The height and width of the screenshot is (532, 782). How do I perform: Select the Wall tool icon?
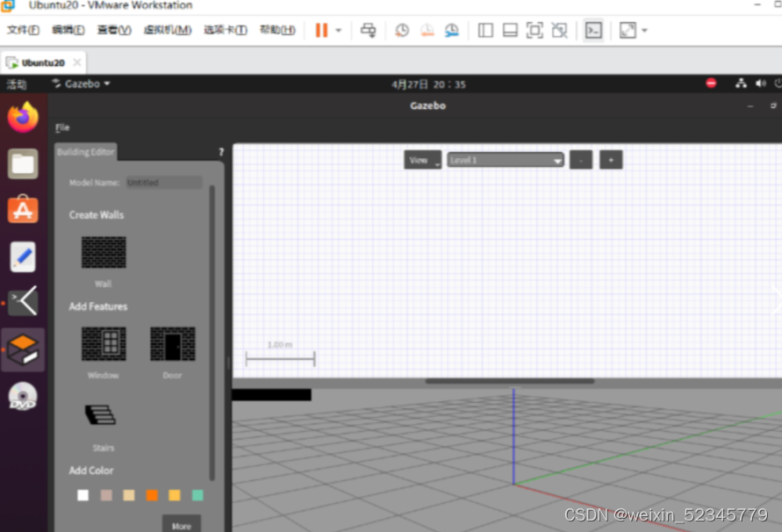point(104,252)
